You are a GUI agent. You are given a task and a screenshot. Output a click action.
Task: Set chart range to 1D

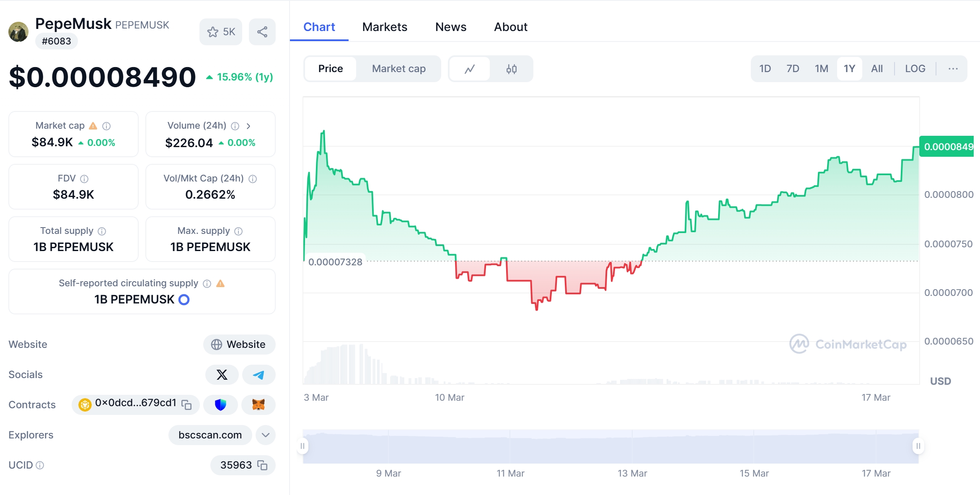point(765,69)
